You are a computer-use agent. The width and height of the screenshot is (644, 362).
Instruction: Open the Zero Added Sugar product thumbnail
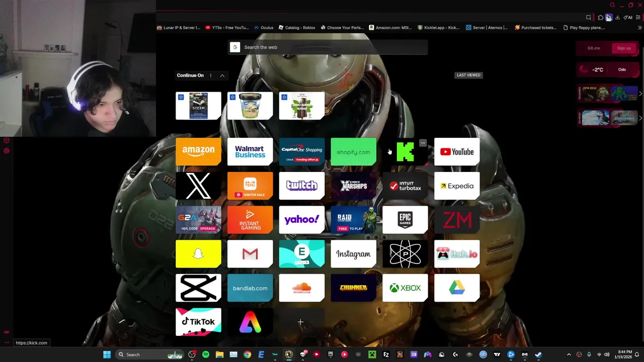[x=302, y=106]
